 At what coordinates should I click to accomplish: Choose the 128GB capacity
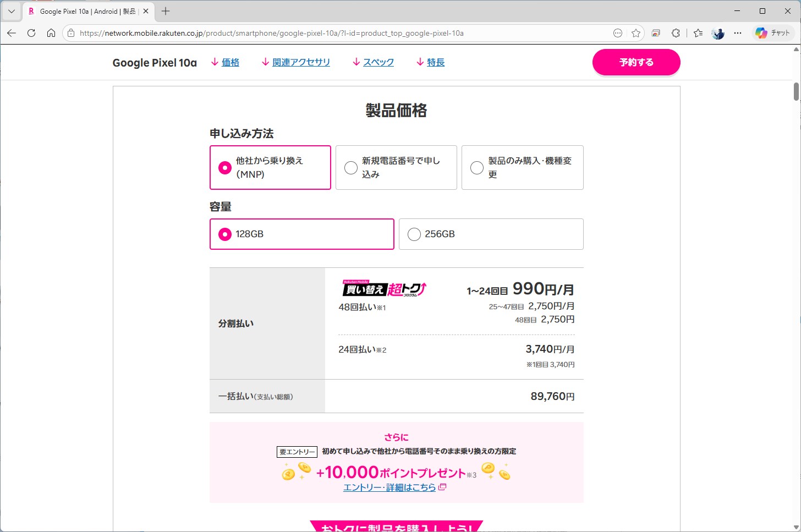tap(301, 234)
